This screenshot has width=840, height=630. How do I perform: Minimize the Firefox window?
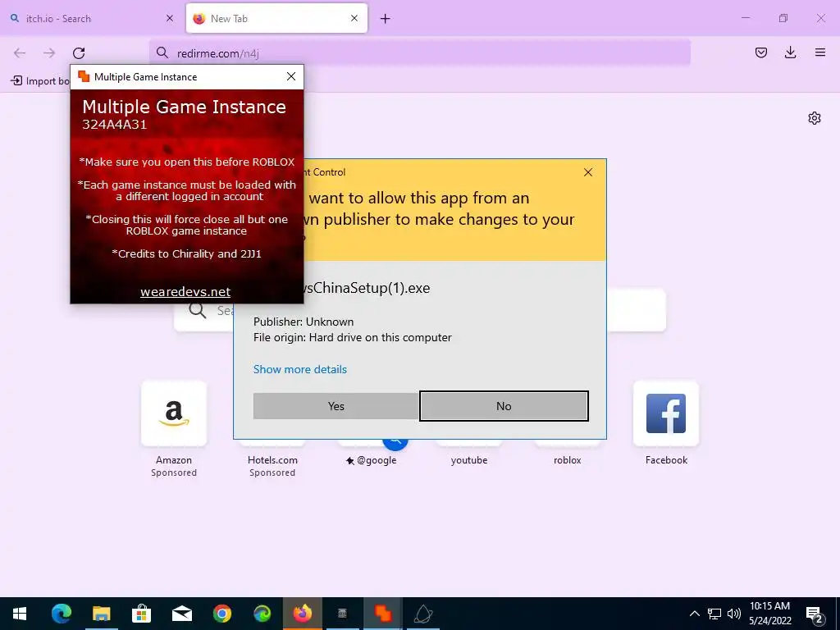pos(745,18)
